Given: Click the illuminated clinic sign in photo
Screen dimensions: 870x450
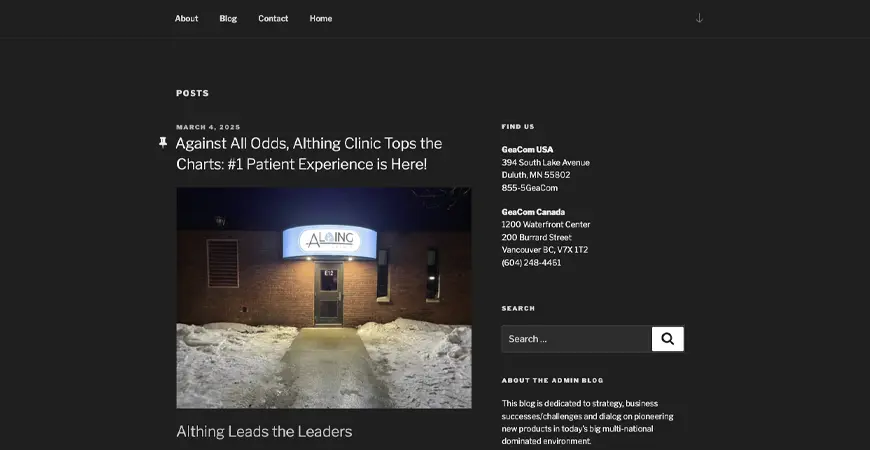Looking at the screenshot, I should (x=330, y=241).
